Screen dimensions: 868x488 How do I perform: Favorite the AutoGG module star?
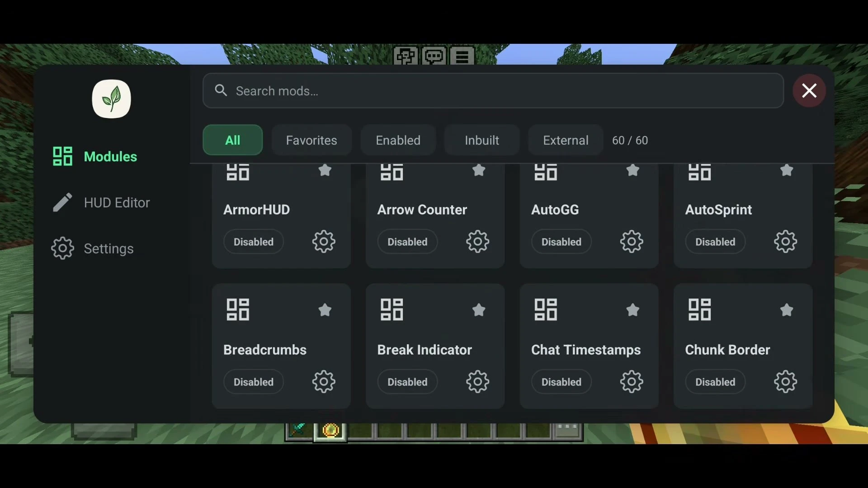633,170
